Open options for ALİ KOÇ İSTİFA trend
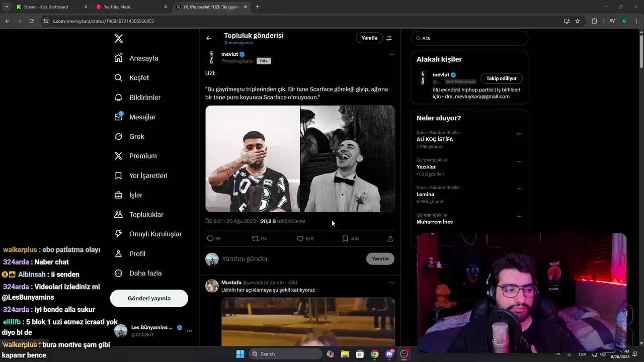The image size is (644, 362). pyautogui.click(x=519, y=134)
